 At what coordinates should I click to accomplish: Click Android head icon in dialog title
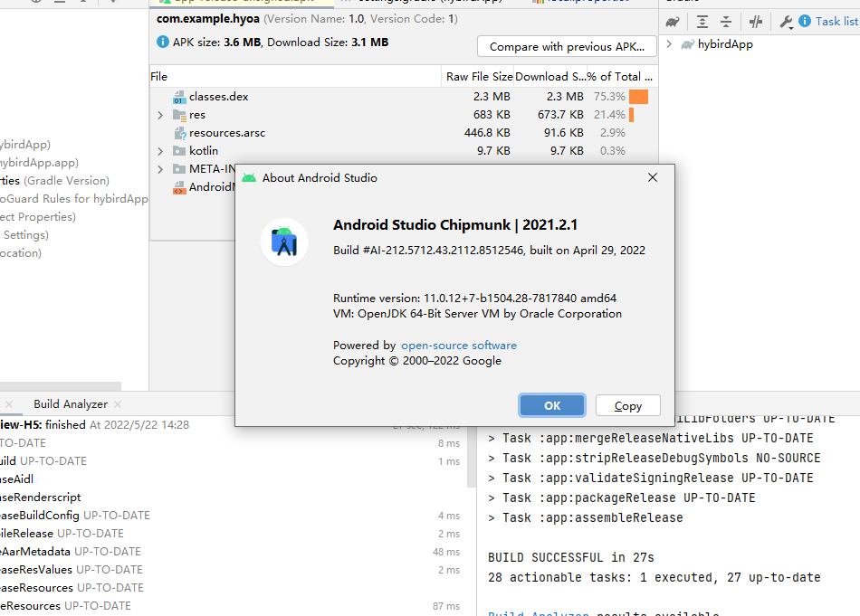pos(249,178)
